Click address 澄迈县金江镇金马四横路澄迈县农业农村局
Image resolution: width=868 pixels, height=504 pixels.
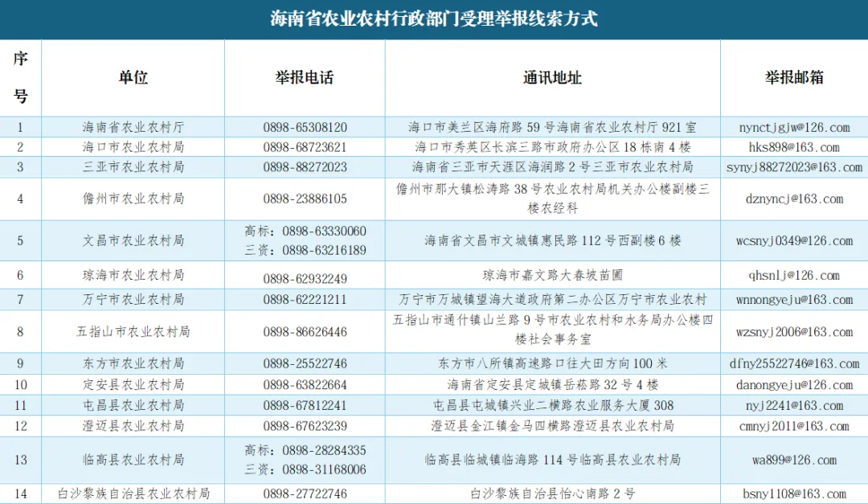tap(552, 426)
